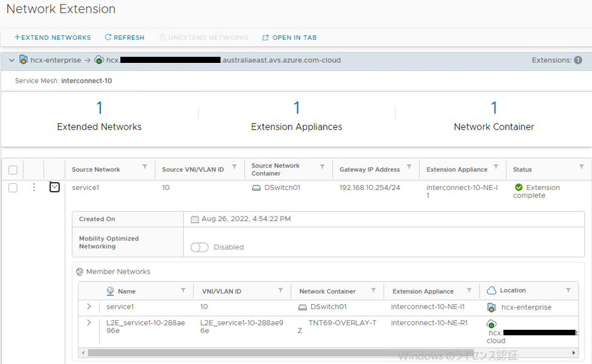Expand the L2E_service1-10-288ae96e member row
The image size is (592, 364).
click(89, 322)
